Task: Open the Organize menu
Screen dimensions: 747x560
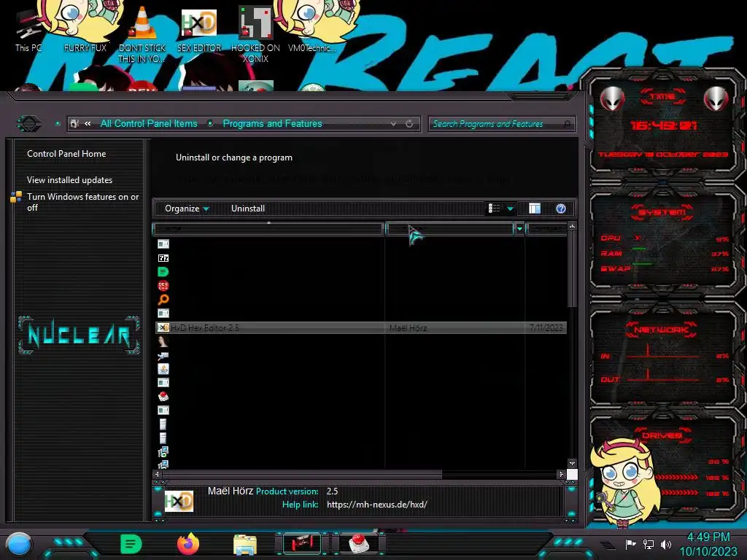Action: click(x=187, y=209)
